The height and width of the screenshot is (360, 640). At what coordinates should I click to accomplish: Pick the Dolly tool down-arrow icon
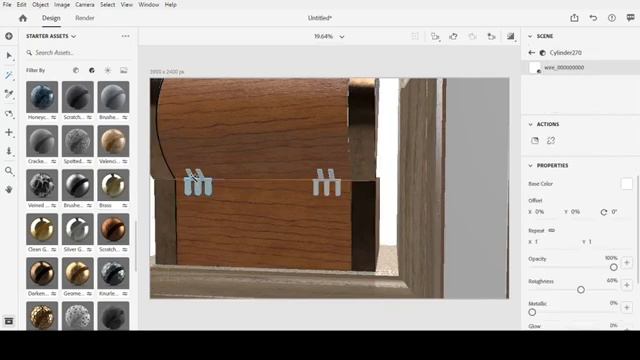9,151
